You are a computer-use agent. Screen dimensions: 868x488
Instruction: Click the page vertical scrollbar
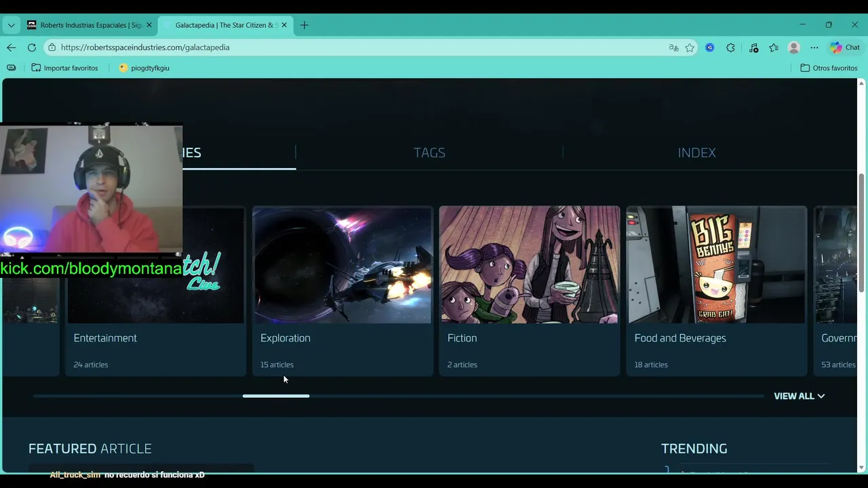pos(862,233)
